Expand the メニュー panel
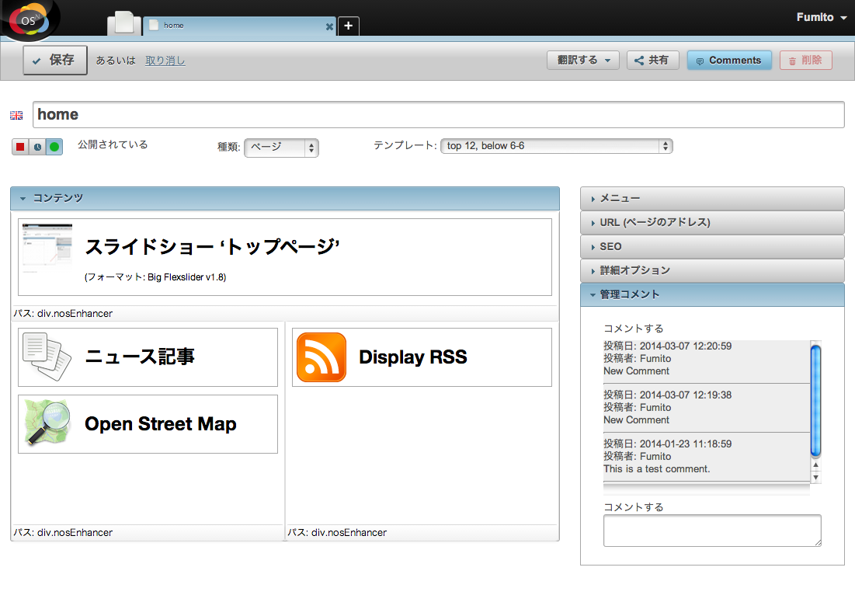 point(712,199)
